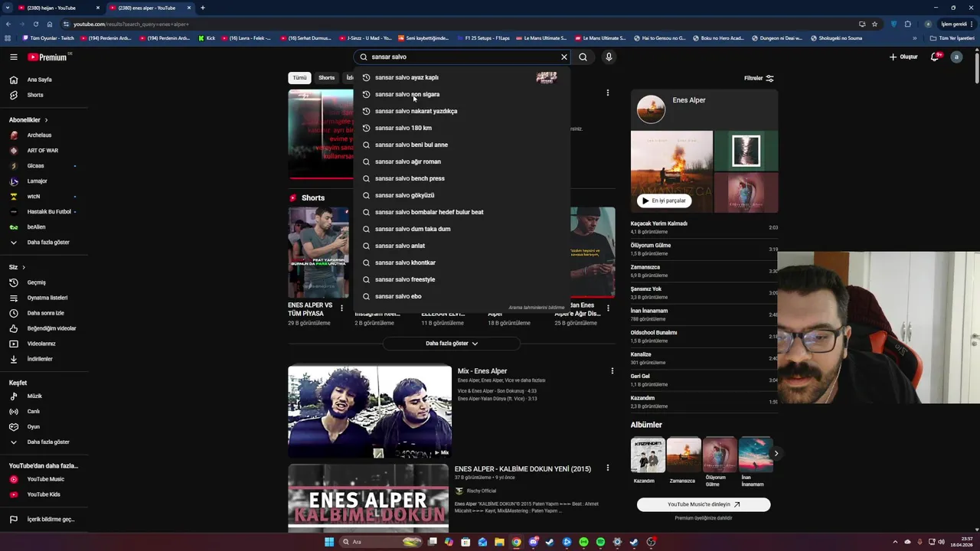The image size is (980, 551).
Task: Select suggestion sansar salvo son sigara
Action: (x=462, y=94)
